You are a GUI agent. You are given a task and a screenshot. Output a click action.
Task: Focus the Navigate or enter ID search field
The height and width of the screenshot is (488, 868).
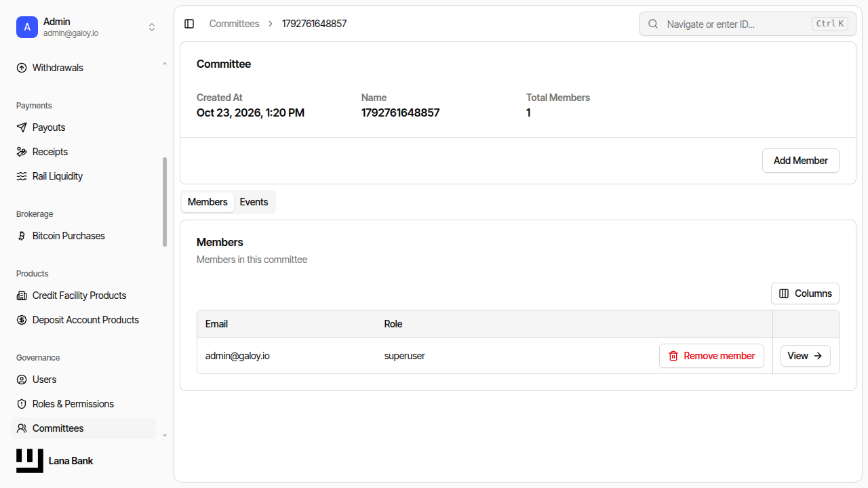(x=747, y=24)
